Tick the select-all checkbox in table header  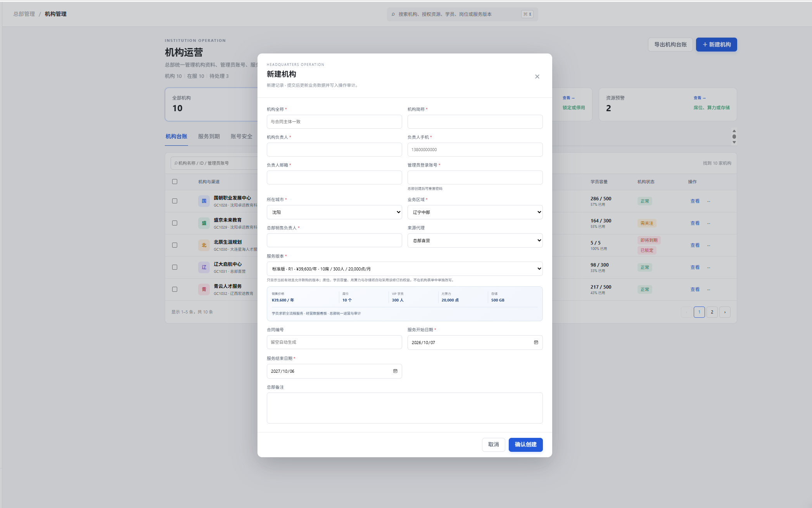(x=174, y=182)
